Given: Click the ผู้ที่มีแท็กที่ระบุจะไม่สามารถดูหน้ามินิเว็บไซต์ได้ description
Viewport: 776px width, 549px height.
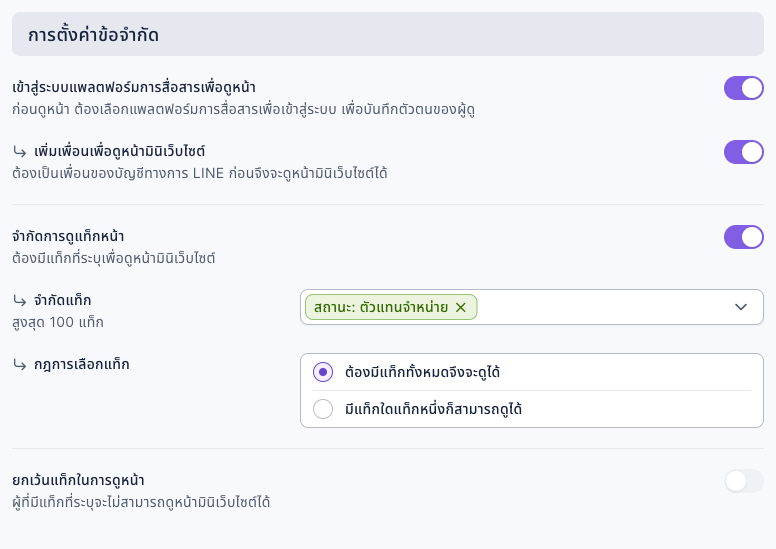Looking at the screenshot, I should [141, 502].
